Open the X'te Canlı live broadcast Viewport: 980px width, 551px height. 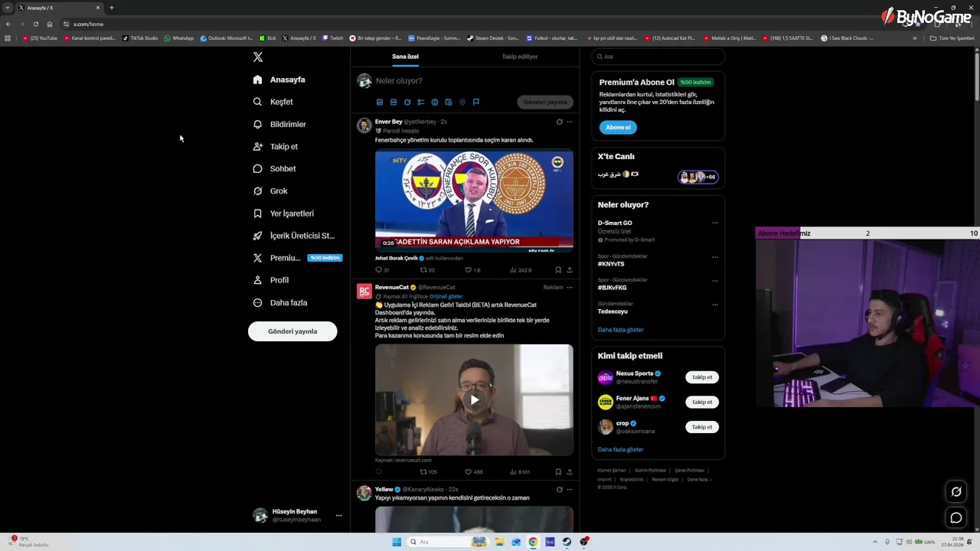pyautogui.click(x=658, y=177)
